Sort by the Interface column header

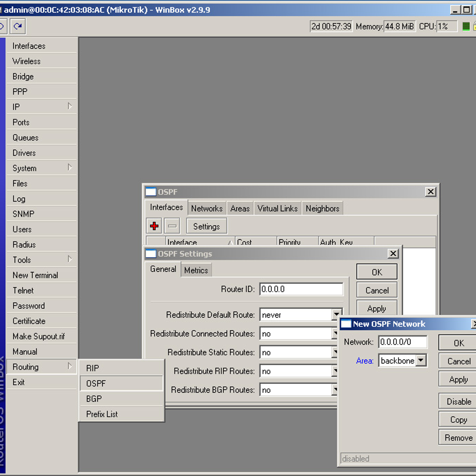pyautogui.click(x=200, y=242)
